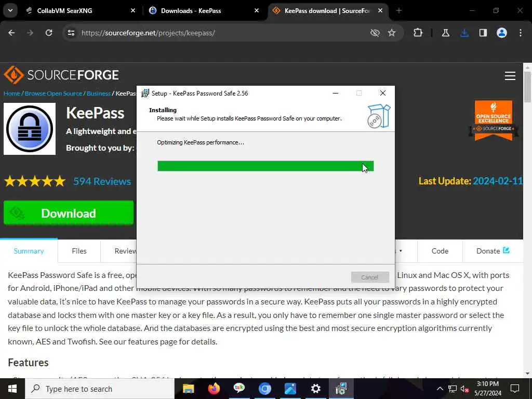Click the green Download button
The width and height of the screenshot is (532, 399).
coord(69,213)
